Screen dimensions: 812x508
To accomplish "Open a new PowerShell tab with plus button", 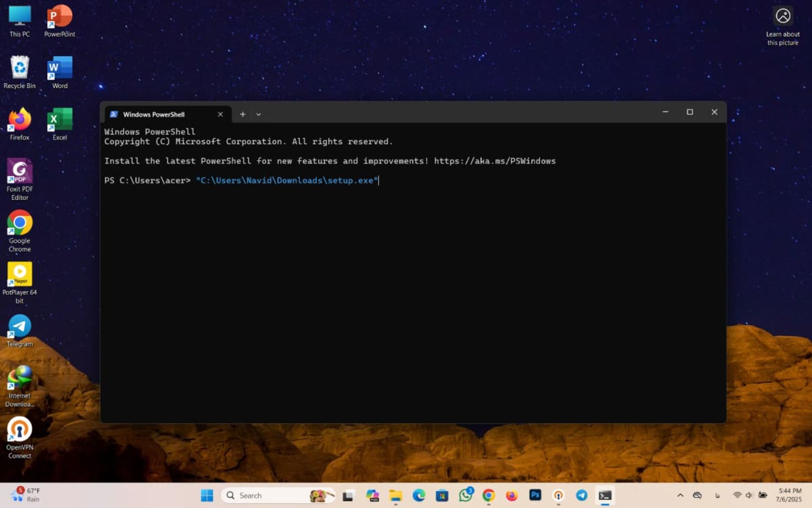I will [x=242, y=114].
